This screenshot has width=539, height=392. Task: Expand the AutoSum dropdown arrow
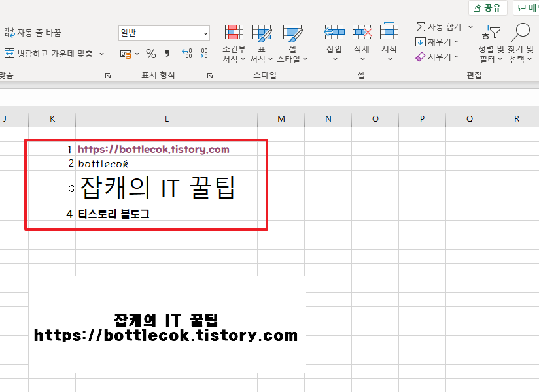(470, 27)
